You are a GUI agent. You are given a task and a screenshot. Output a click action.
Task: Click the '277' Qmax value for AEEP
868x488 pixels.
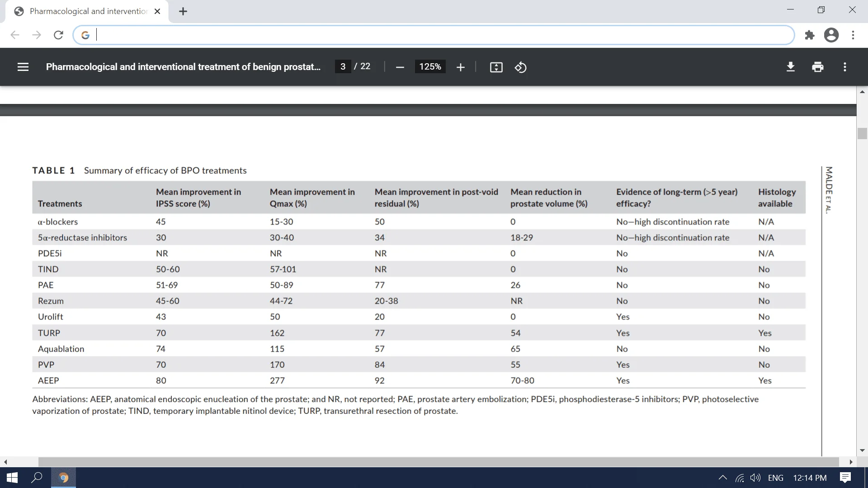277,380
